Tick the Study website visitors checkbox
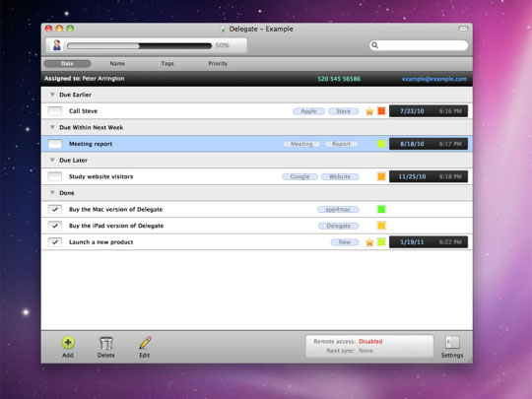The image size is (532, 399). [x=55, y=176]
